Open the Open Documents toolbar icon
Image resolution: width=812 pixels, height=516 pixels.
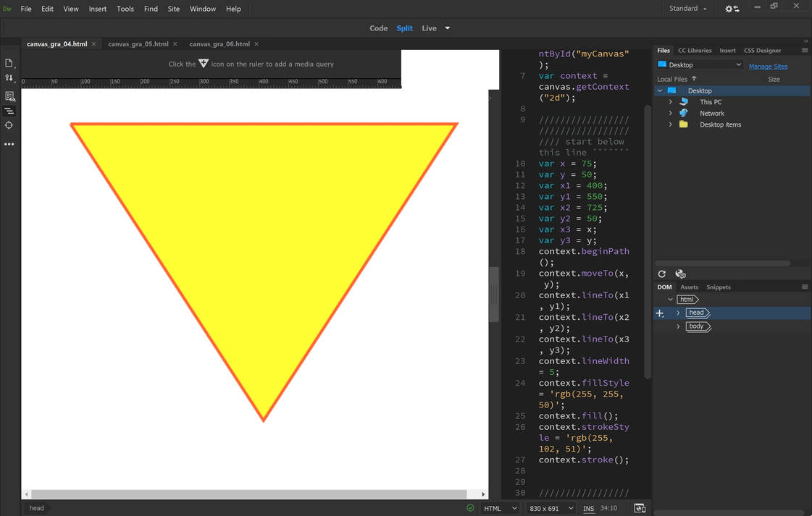click(x=9, y=63)
